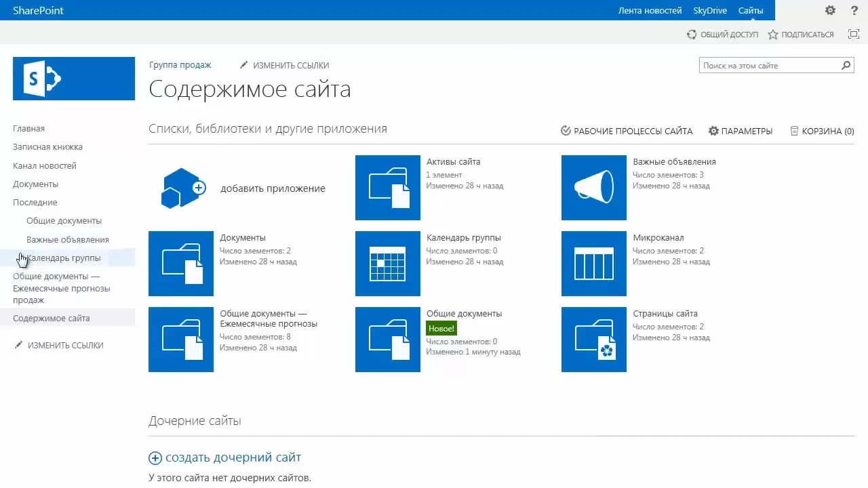Viewport: 868px width, 488px height.
Task: Open the Микроканал list tile icon
Action: (x=594, y=264)
